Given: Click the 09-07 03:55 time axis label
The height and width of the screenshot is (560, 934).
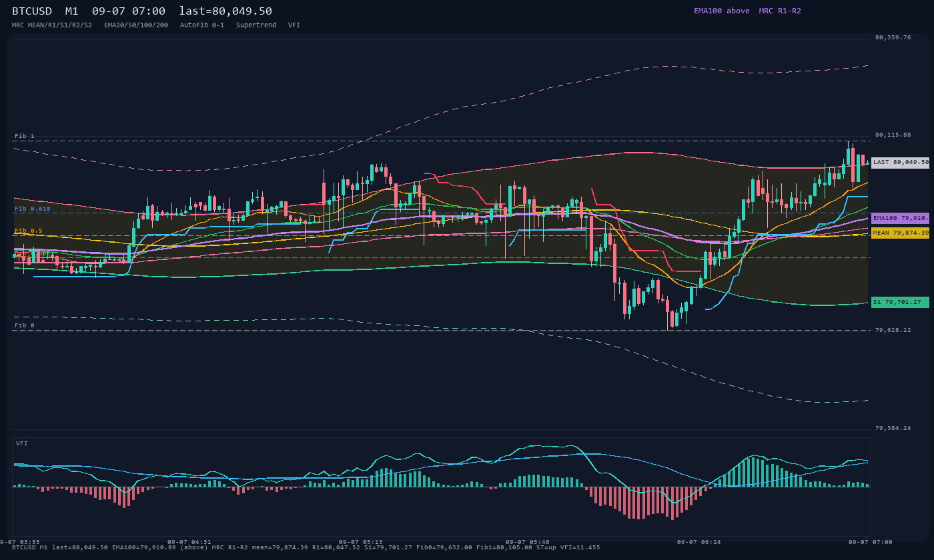Looking at the screenshot, I should 20,542.
